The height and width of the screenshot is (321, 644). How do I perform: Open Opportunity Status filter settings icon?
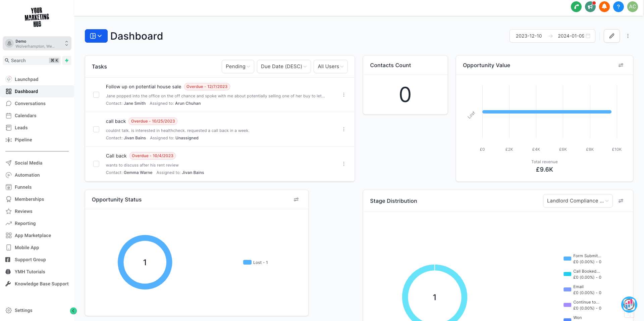point(296,199)
